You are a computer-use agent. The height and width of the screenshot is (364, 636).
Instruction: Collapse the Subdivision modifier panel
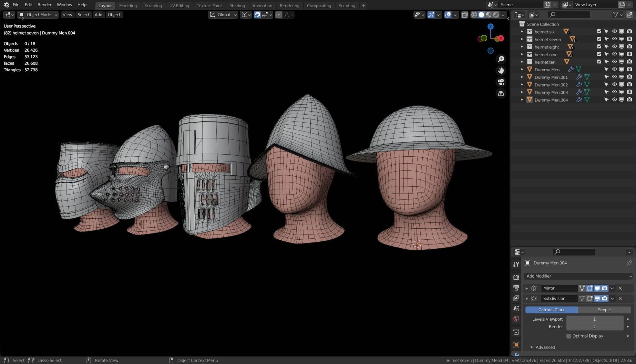pyautogui.click(x=527, y=299)
